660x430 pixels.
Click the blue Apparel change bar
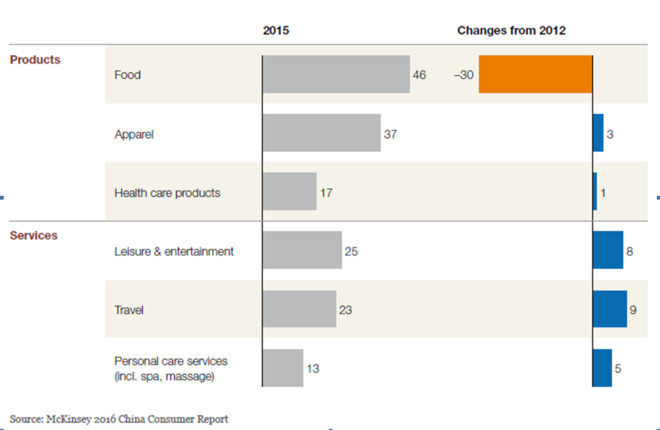(x=598, y=133)
